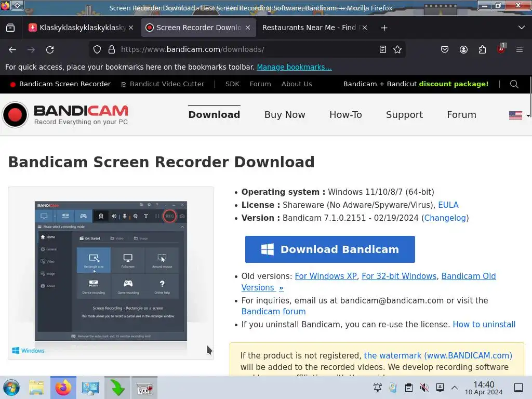The height and width of the screenshot is (399, 532).
Task: Click clipboard tray icon
Action: click(409, 388)
